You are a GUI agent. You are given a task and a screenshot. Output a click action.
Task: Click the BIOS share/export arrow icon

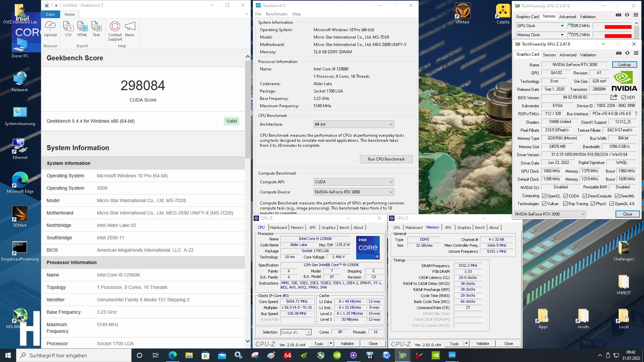coord(614,97)
